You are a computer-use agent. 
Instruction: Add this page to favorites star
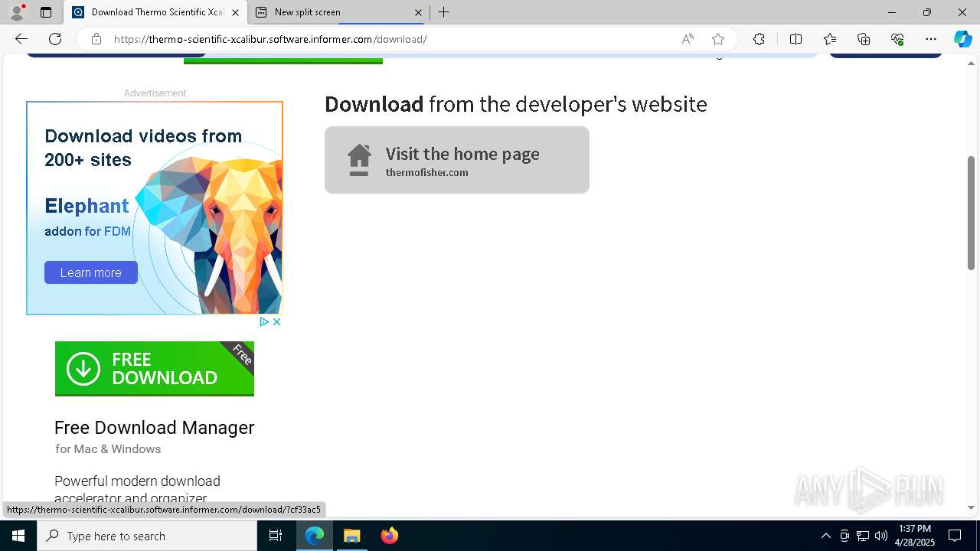click(718, 39)
